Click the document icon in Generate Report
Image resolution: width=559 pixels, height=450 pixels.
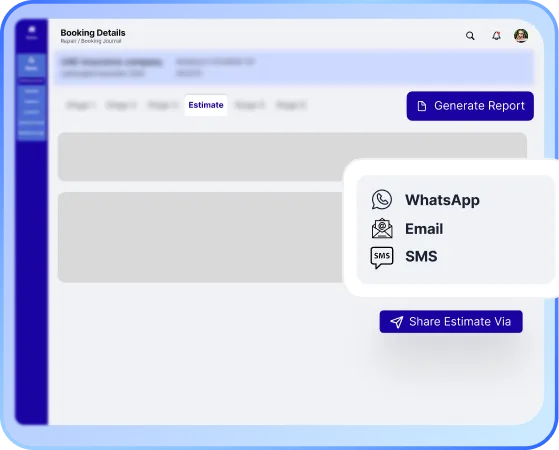[x=422, y=106]
